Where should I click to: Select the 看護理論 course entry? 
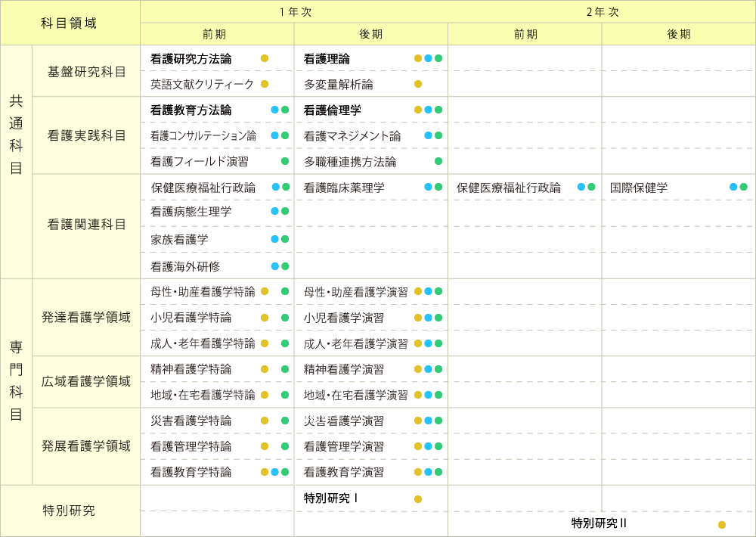327,59
